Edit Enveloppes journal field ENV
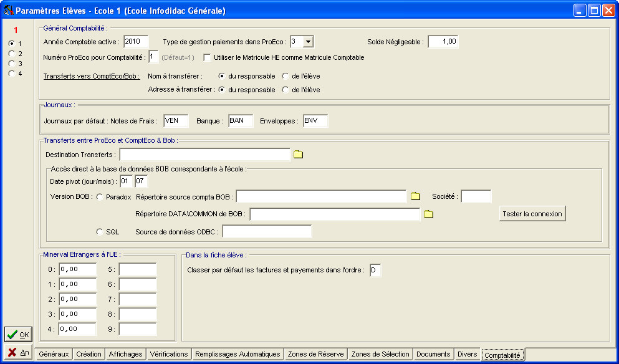The height and width of the screenshot is (364, 619). click(x=315, y=121)
